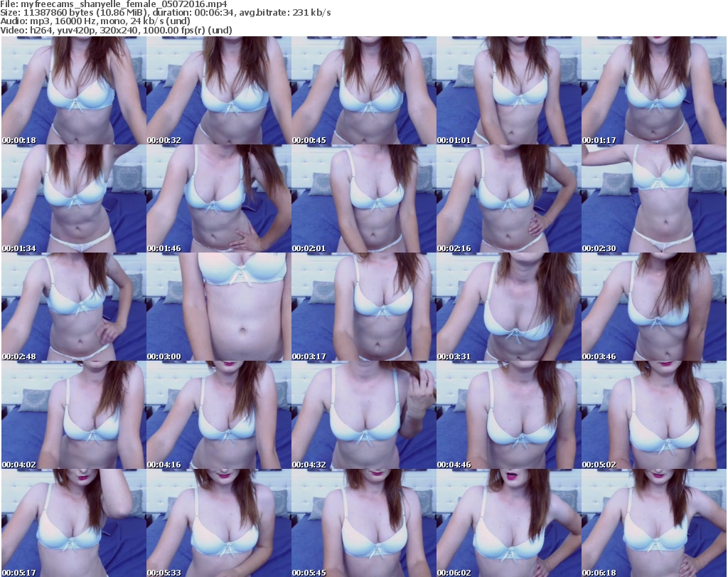Click the 'Audio: mp3, 16000 Hz' info line
The width and height of the screenshot is (728, 577).
pos(95,21)
